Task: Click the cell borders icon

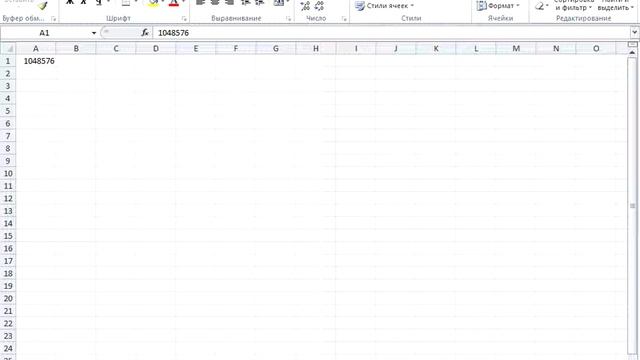Action: click(126, 3)
